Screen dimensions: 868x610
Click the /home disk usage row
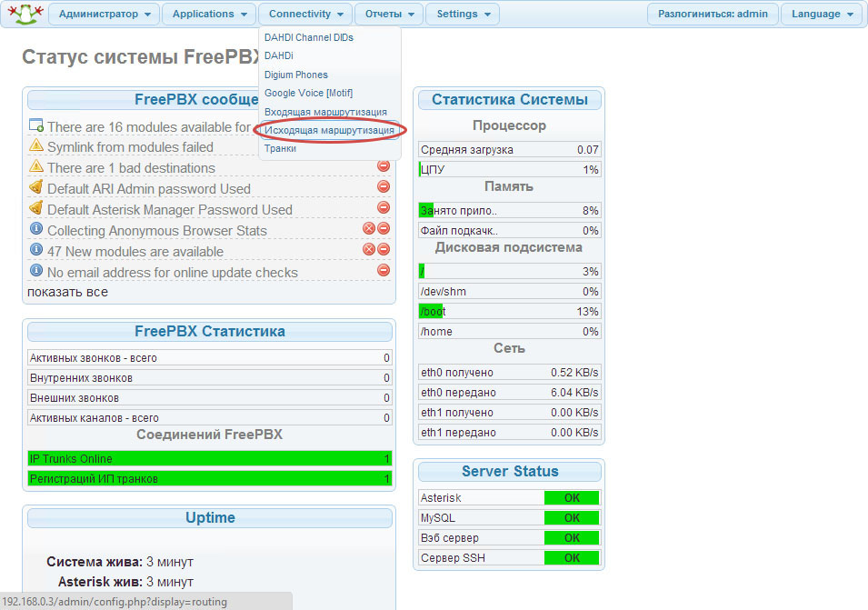pyautogui.click(x=509, y=331)
